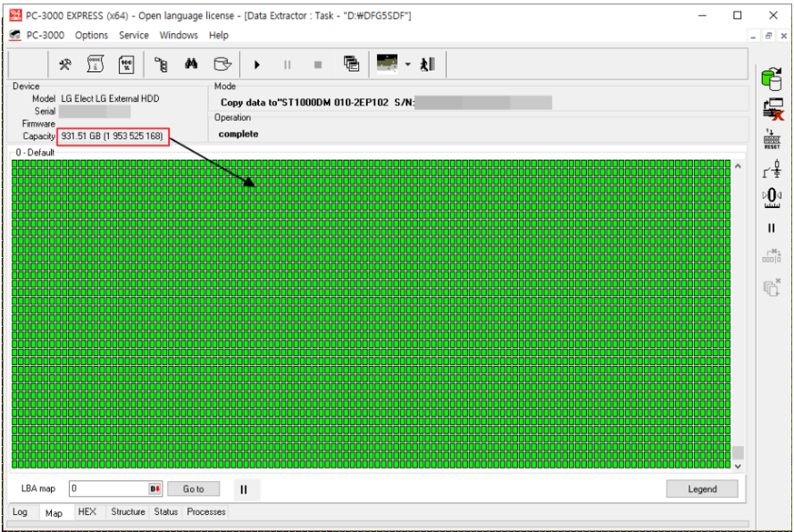
Task: Switch to the Processes tab
Action: click(206, 511)
